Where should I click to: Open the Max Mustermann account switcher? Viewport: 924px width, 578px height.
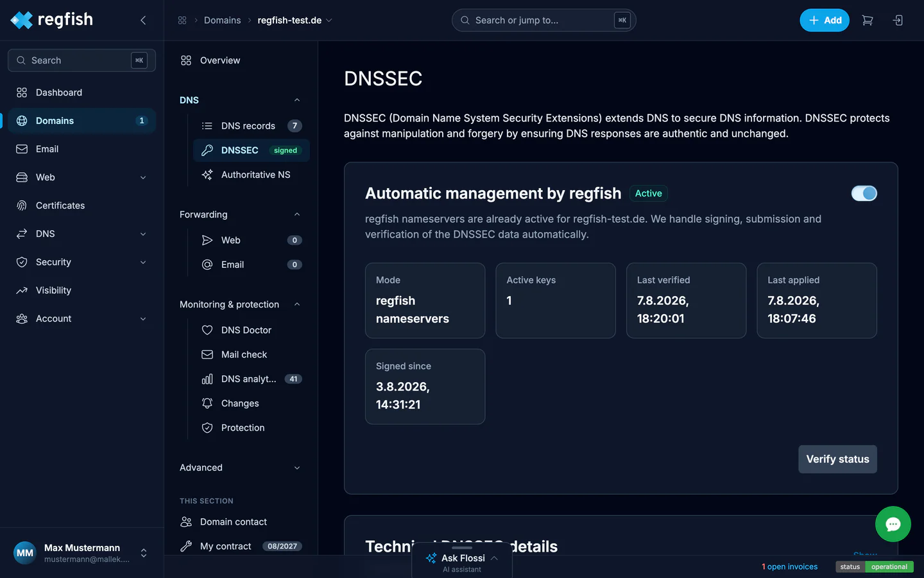pos(144,553)
